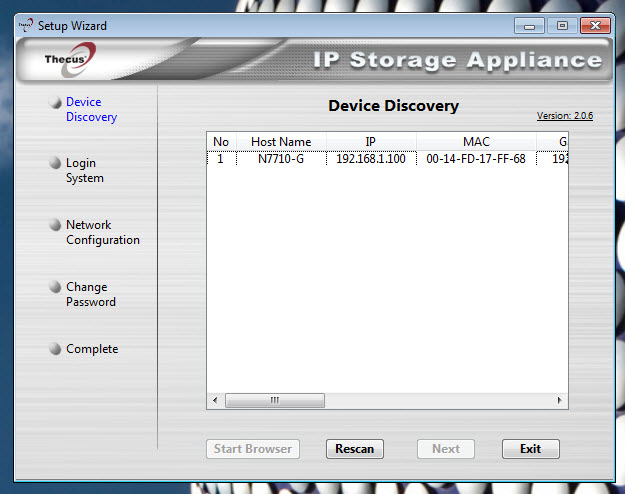
Task: Go to the Network Configuration step
Action: (x=103, y=232)
